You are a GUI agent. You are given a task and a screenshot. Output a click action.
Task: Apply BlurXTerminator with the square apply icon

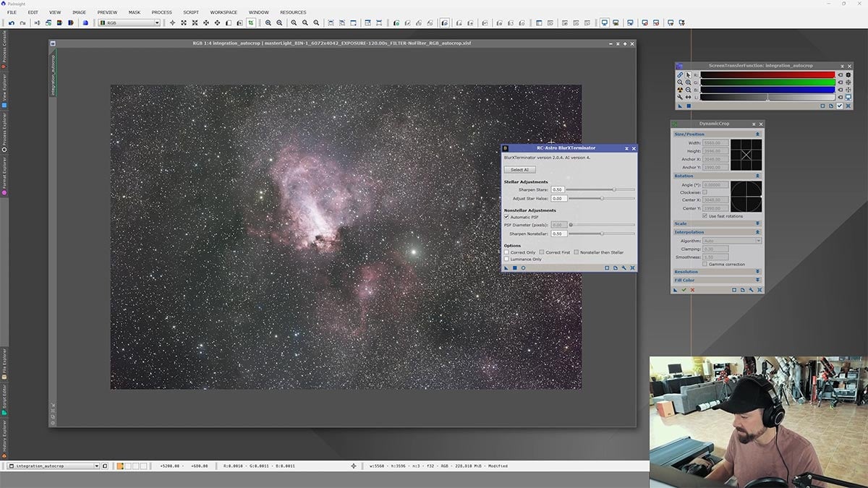click(514, 267)
